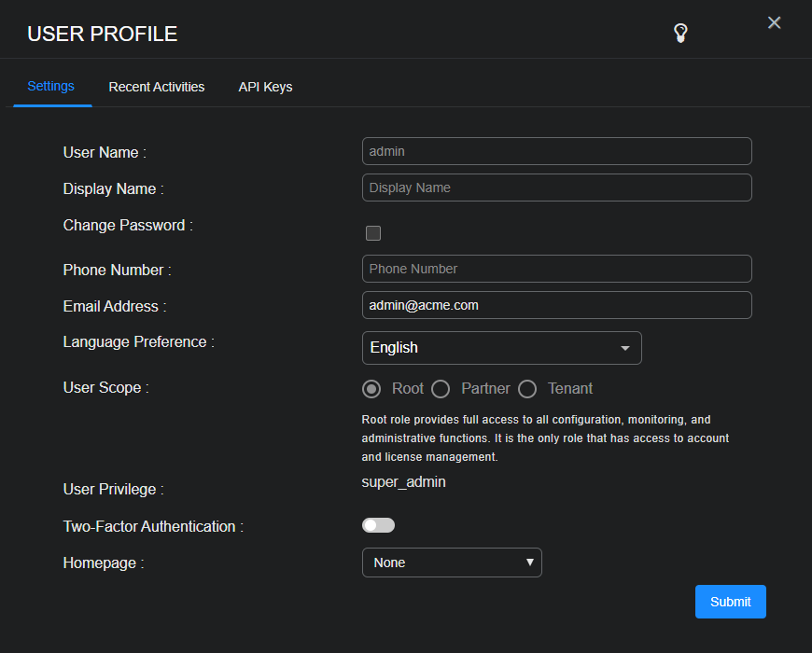Click the lightbulb hint icon
The image size is (812, 653).
tap(680, 34)
